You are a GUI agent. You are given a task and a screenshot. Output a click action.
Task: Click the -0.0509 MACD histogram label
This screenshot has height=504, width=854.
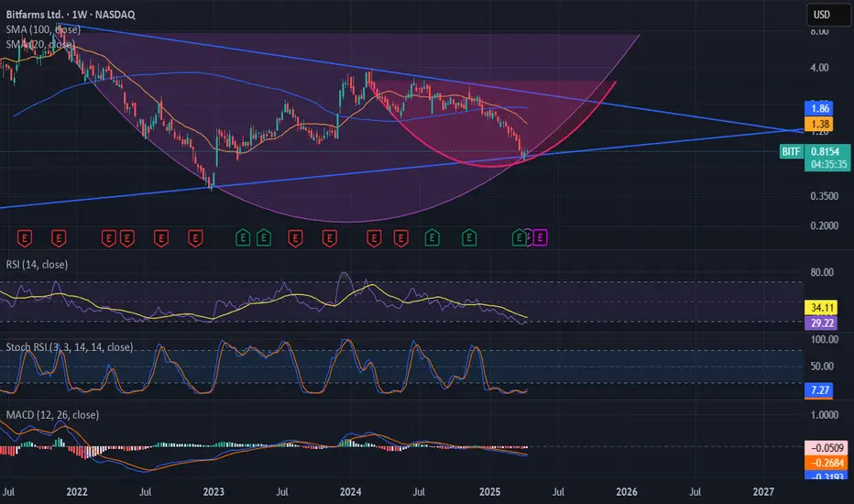(827, 448)
